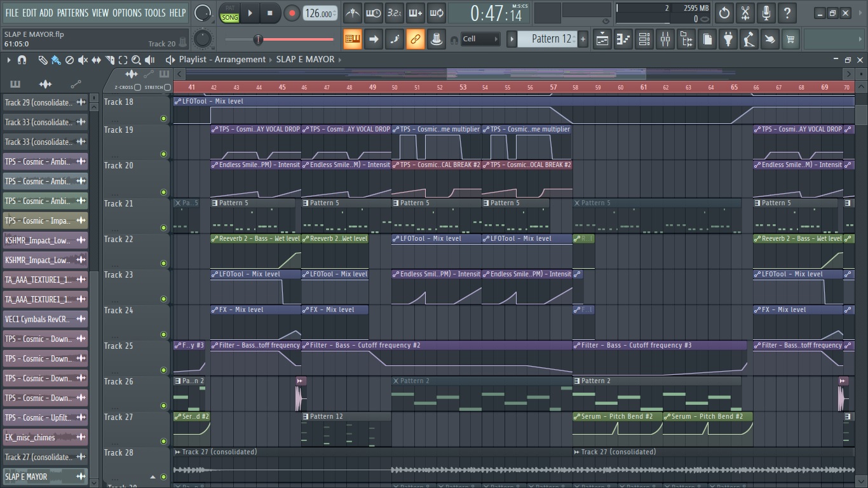The image size is (868, 488).
Task: Open the OPTIONS menu
Action: [x=127, y=13]
